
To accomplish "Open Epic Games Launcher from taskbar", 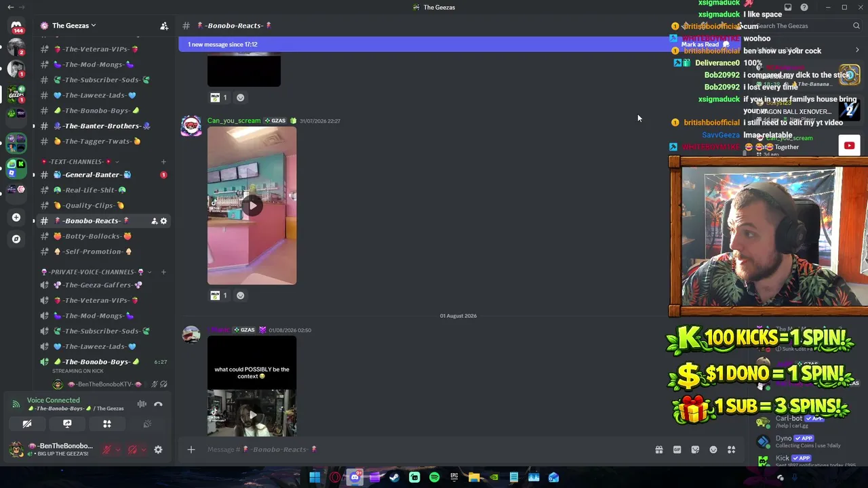I will tap(454, 477).
